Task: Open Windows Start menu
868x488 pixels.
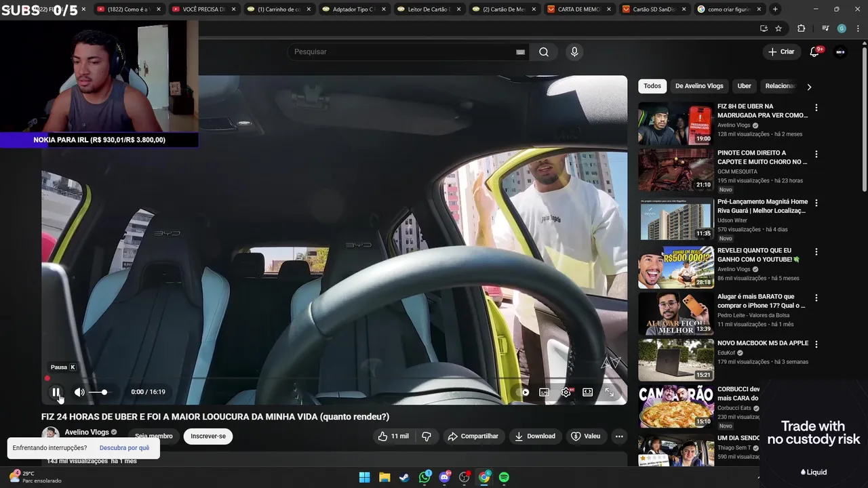Action: pos(364,477)
